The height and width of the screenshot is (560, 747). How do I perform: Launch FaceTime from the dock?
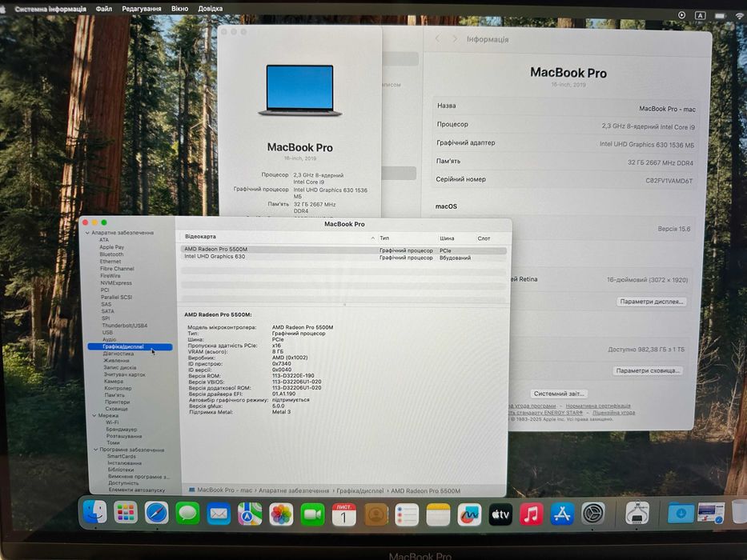312,514
